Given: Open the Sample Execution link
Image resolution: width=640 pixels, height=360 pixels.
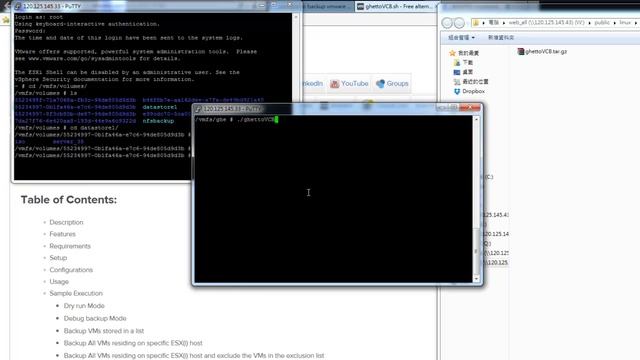Looking at the screenshot, I should [76, 293].
